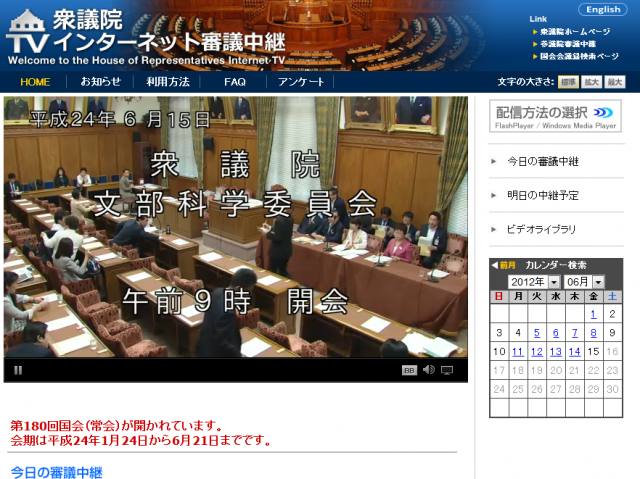Switch the site to English

[x=603, y=10]
